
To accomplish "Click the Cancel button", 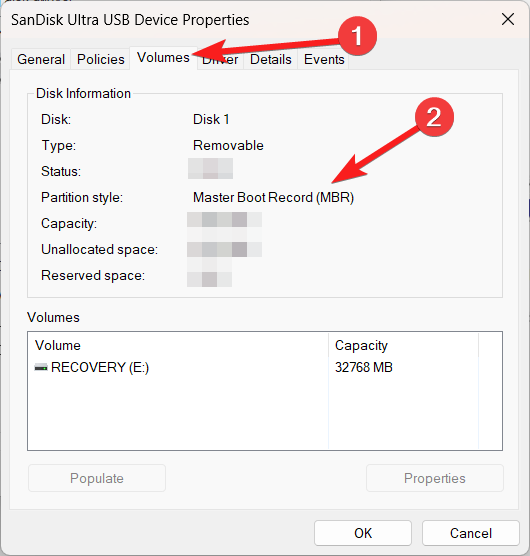I will point(471,533).
